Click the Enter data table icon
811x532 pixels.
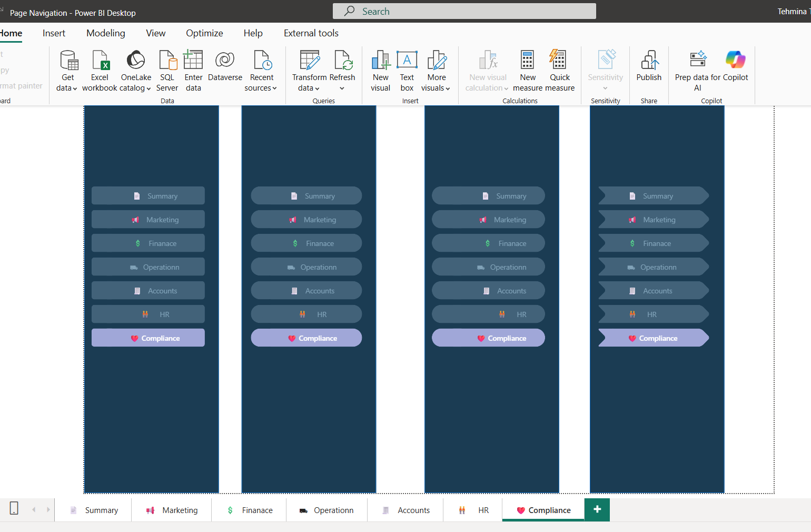pyautogui.click(x=193, y=61)
